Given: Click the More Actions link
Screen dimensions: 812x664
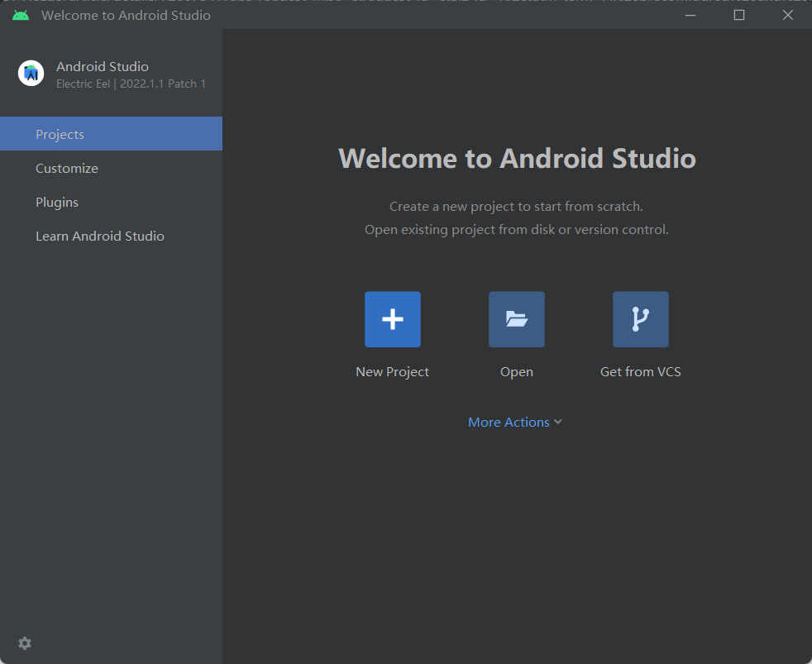Looking at the screenshot, I should tap(509, 422).
